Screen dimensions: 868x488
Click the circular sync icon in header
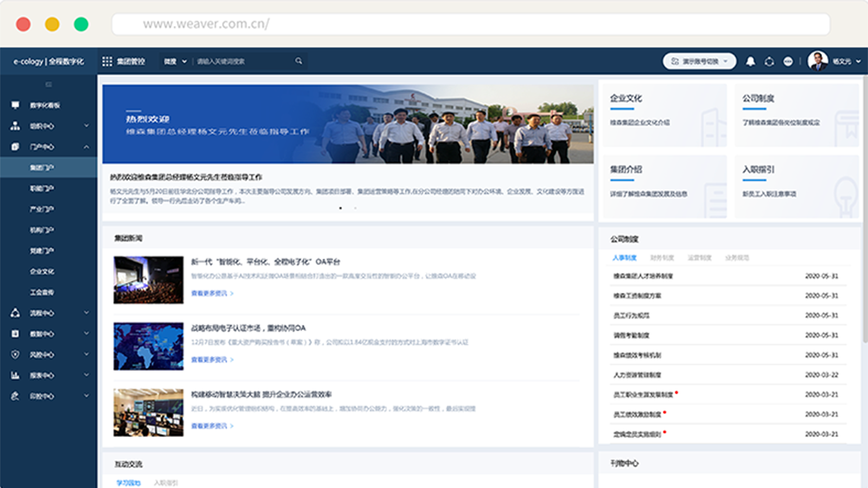769,62
